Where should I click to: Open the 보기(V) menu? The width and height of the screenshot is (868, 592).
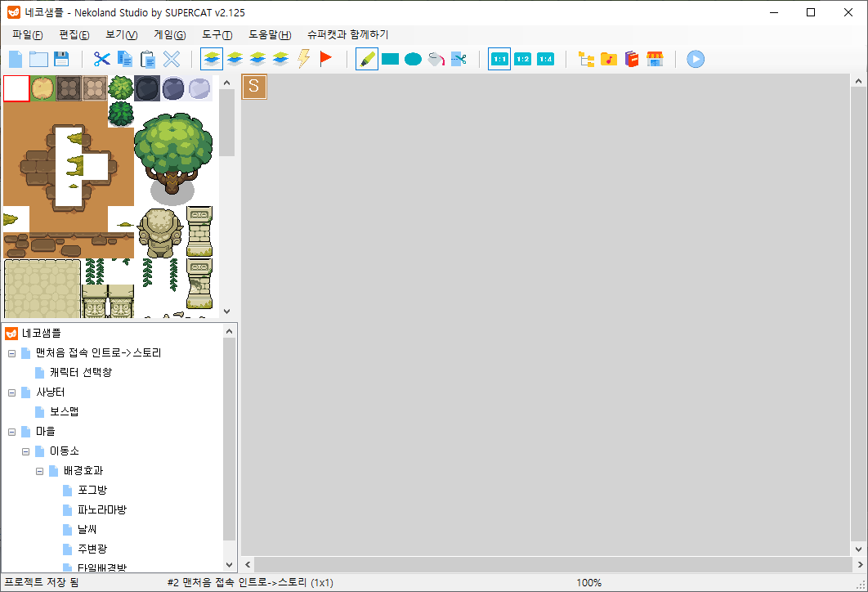coord(122,35)
